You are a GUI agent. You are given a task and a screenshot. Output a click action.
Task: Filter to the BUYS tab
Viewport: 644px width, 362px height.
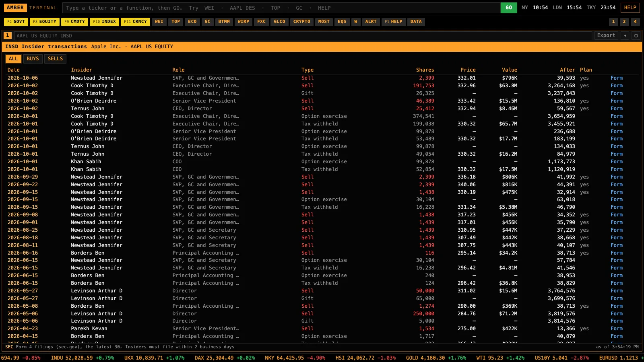(33, 59)
